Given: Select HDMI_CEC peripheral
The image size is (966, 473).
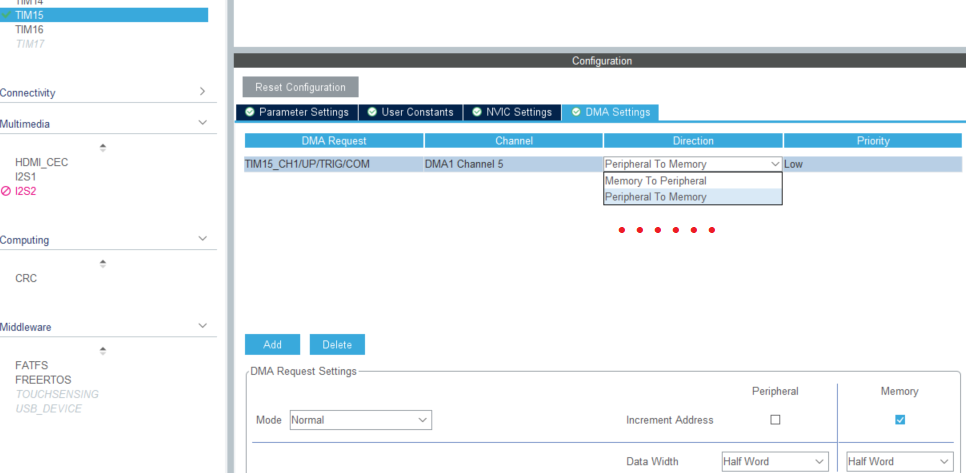Looking at the screenshot, I should click(x=41, y=163).
